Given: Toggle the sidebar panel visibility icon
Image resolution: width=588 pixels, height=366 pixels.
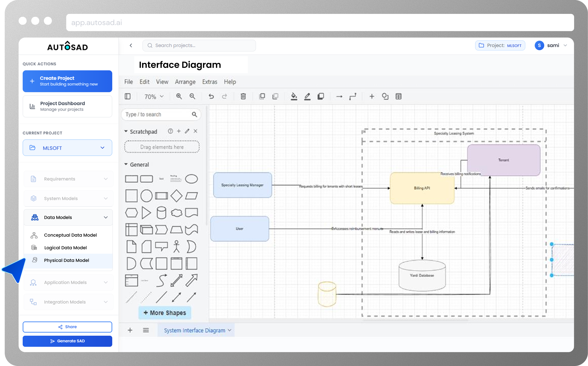Looking at the screenshot, I should (x=128, y=97).
